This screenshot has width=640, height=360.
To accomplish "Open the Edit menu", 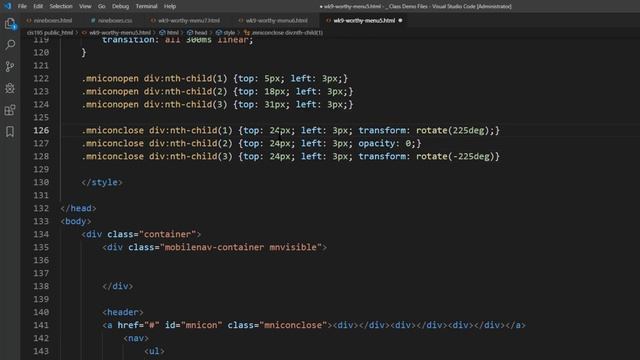I will coord(38,6).
